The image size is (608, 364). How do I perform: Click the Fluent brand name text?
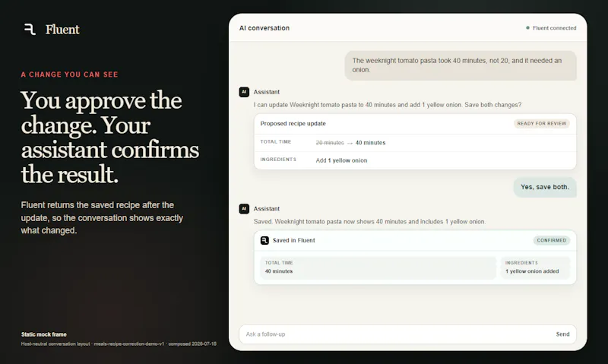click(x=62, y=30)
